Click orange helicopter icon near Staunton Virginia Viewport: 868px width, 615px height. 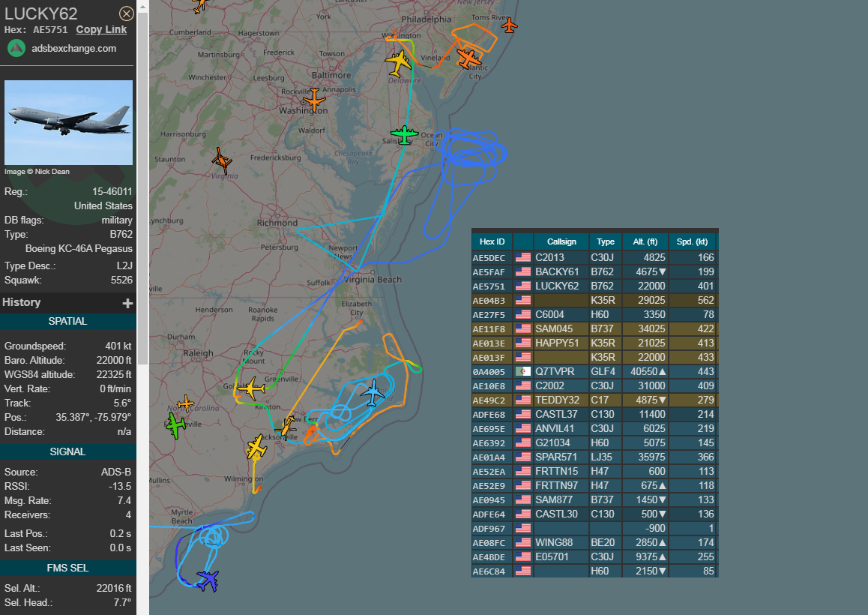[222, 160]
